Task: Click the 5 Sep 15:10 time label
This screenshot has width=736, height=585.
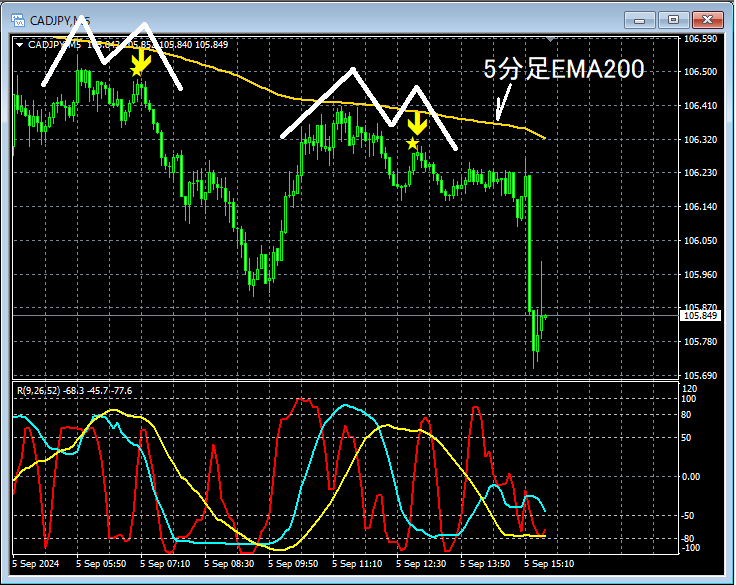Action: click(x=549, y=563)
